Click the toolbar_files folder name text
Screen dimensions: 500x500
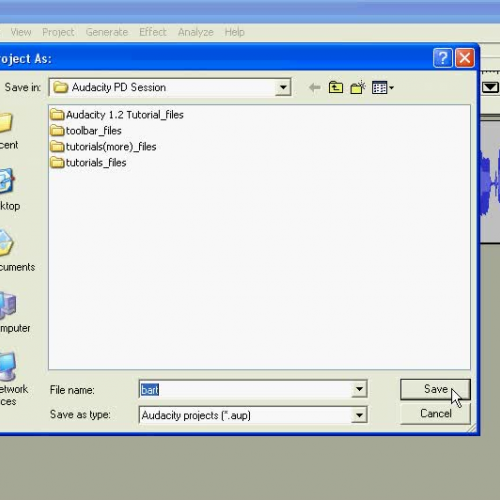pos(93,131)
